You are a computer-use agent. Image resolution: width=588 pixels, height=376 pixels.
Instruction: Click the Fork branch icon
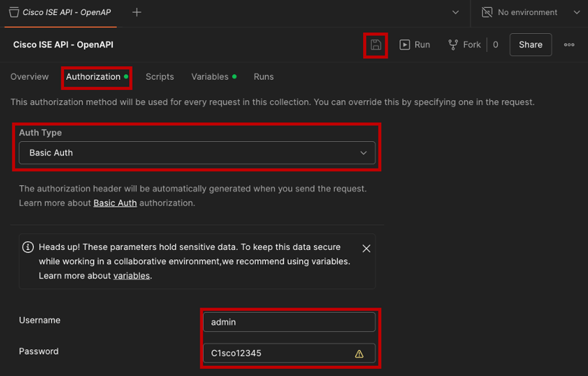tap(453, 45)
